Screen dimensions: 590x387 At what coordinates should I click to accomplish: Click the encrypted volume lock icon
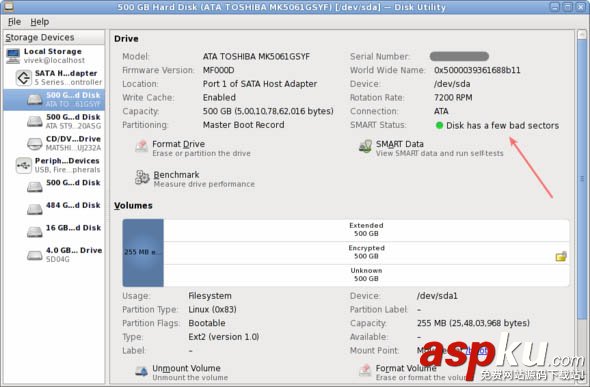click(x=561, y=256)
